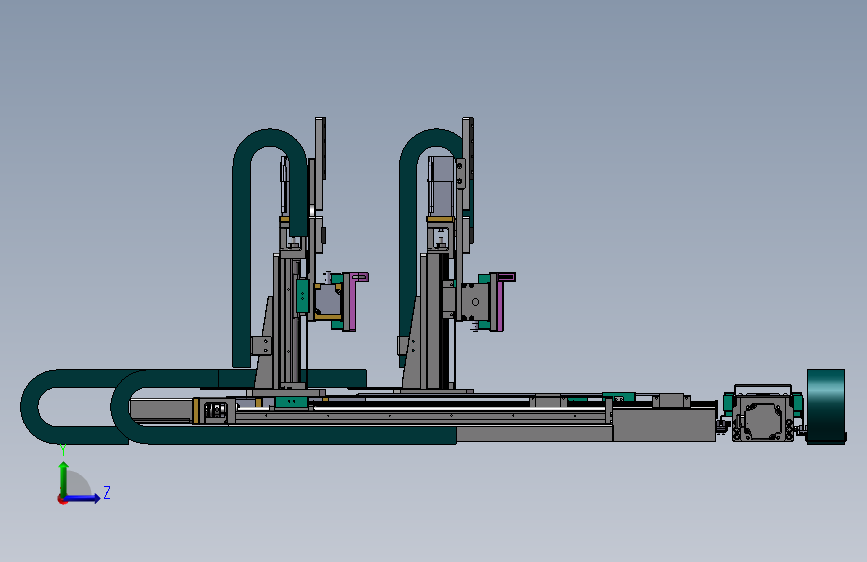Click the red origin point of the triad
The image size is (867, 562).
(61, 499)
